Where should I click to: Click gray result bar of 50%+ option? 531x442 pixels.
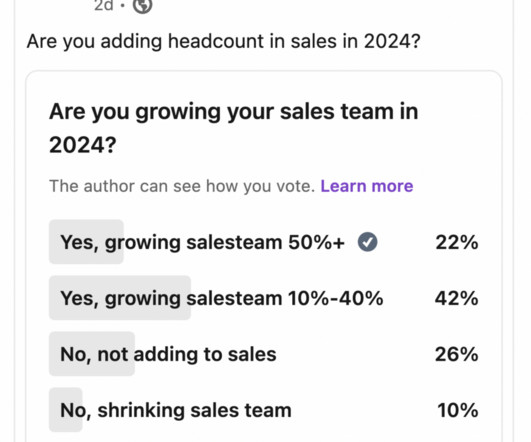pos(86,241)
